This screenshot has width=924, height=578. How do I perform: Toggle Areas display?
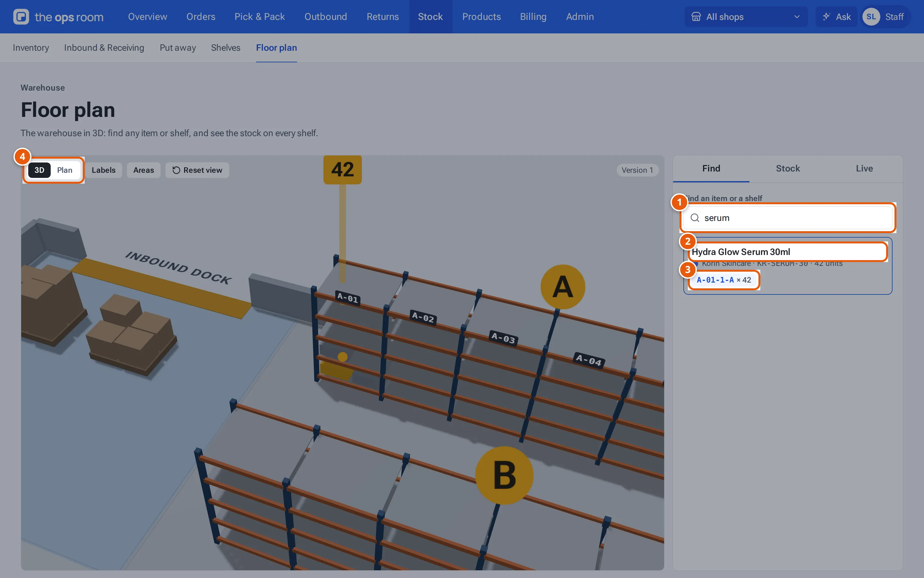[x=143, y=170]
